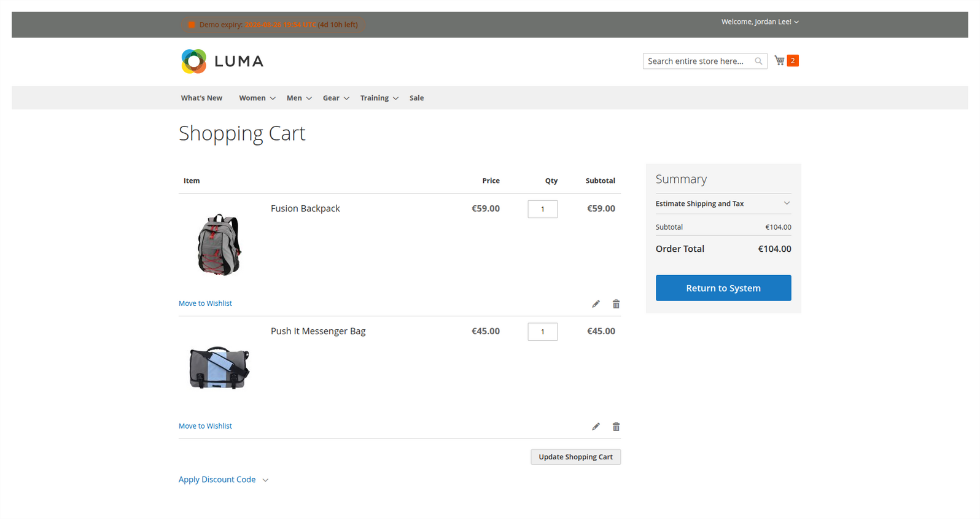
Task: Click the Fusion Backpack thumbnail image
Action: click(x=219, y=244)
